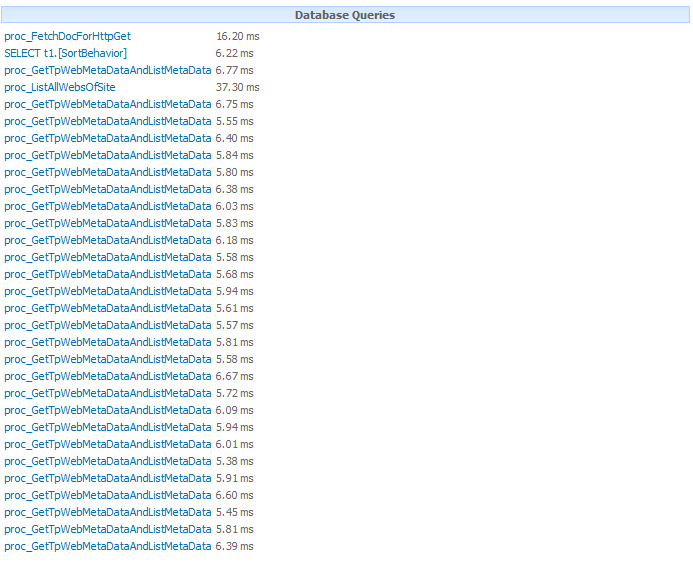Screen dimensions: 693x562
Task: Open proc_GetTpWebMetaDataAndListMetaData link with 5.91 ms
Action: [x=108, y=478]
